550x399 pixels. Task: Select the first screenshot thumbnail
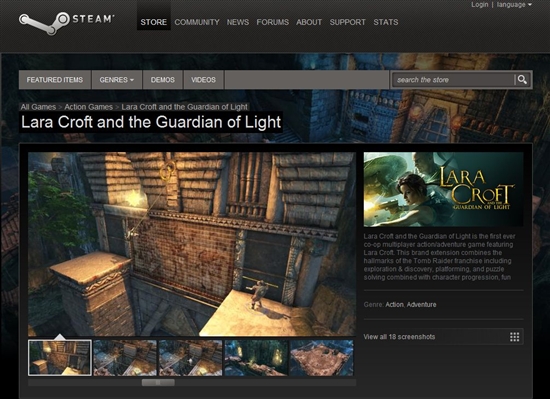[x=60, y=358]
